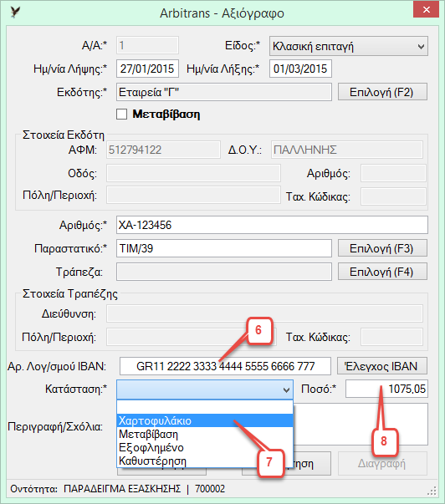This screenshot has height=504, width=445.
Task: Click the Διαγραφή button
Action: [x=382, y=464]
